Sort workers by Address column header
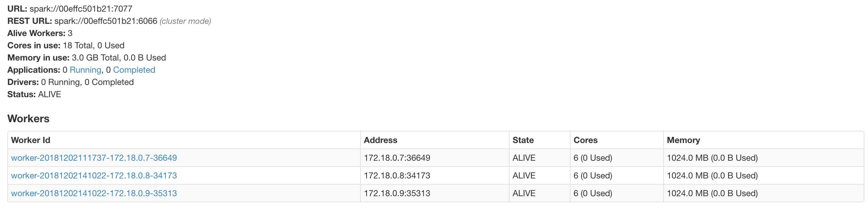The height and width of the screenshot is (209, 868). point(380,140)
